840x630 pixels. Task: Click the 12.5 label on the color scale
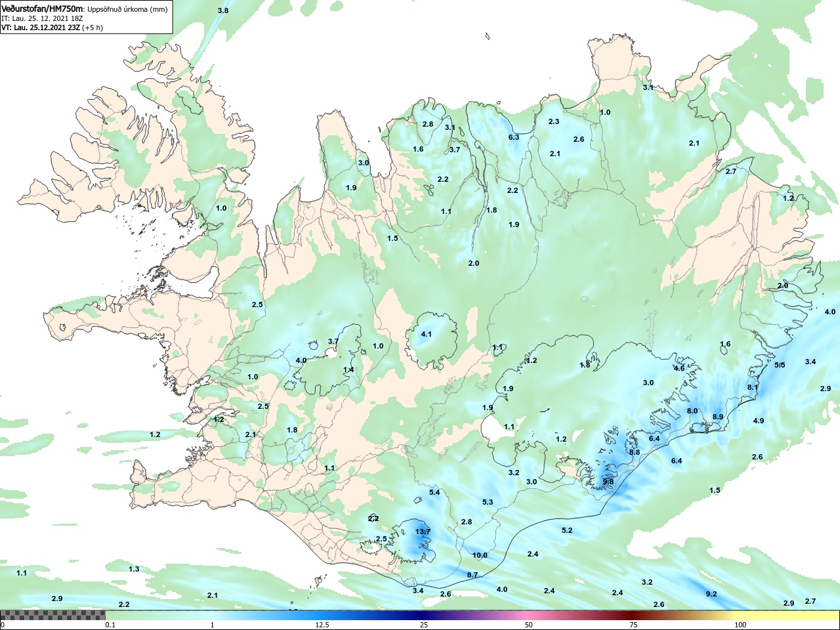coord(322,625)
